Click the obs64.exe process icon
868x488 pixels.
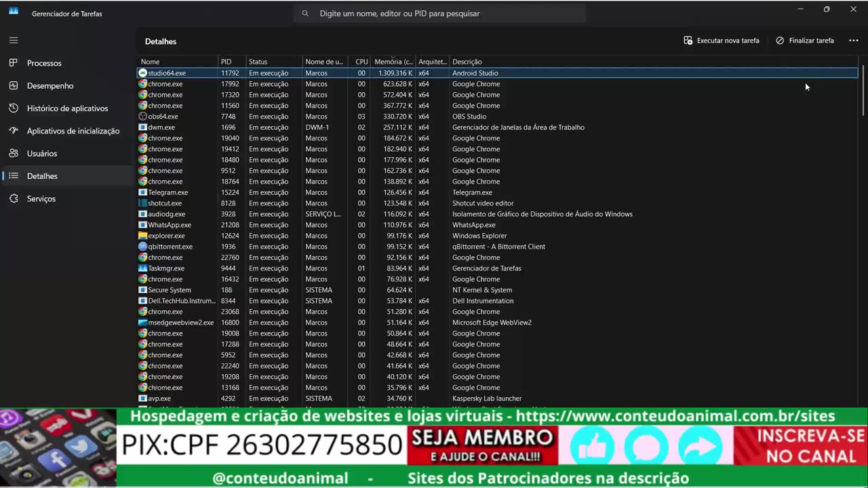142,116
